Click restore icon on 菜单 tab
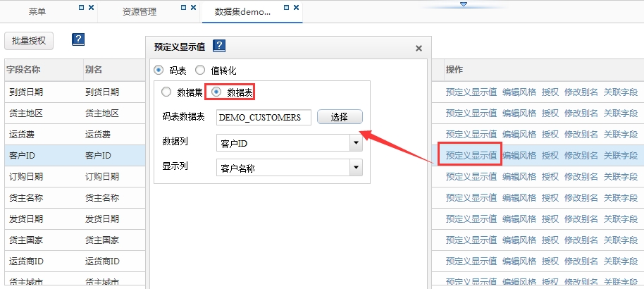644x289 pixels. [x=81, y=7]
